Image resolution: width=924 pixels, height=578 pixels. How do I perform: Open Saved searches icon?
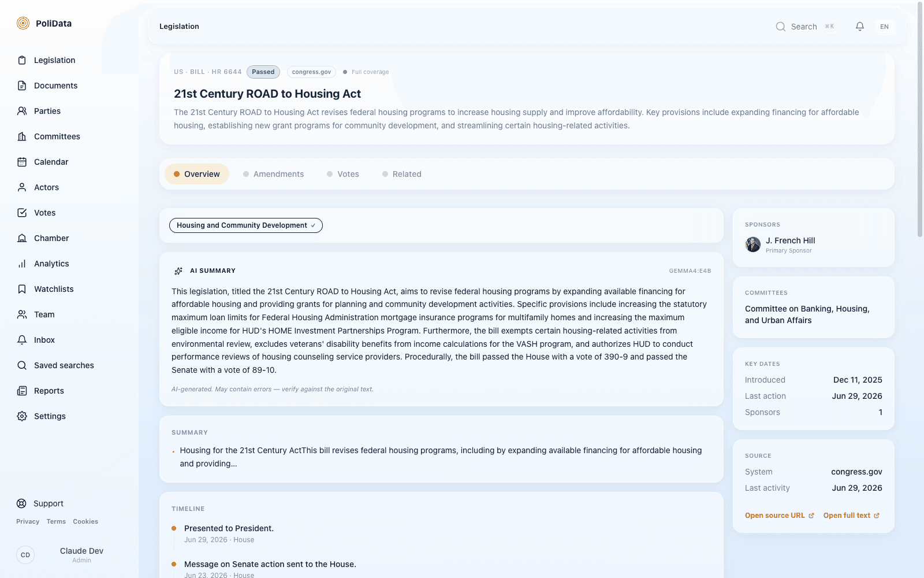pyautogui.click(x=22, y=365)
